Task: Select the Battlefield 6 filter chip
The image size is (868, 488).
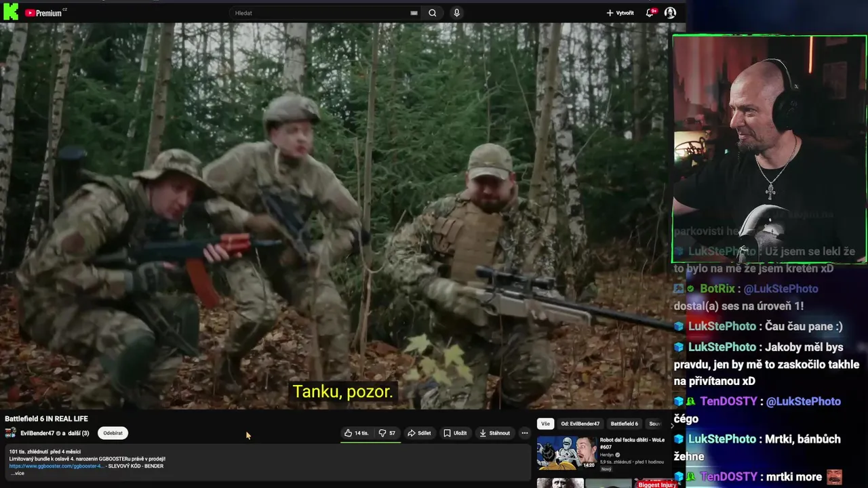Action: 624,424
